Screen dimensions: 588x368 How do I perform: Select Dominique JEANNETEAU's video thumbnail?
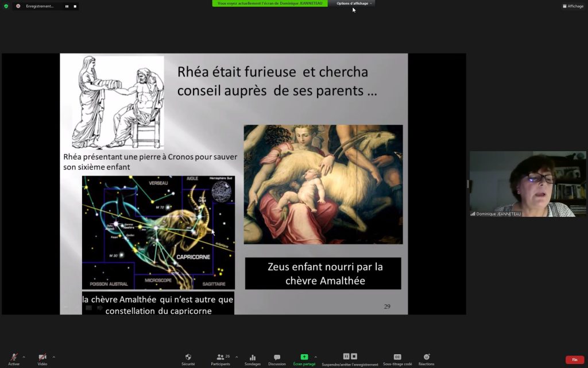coord(528,184)
